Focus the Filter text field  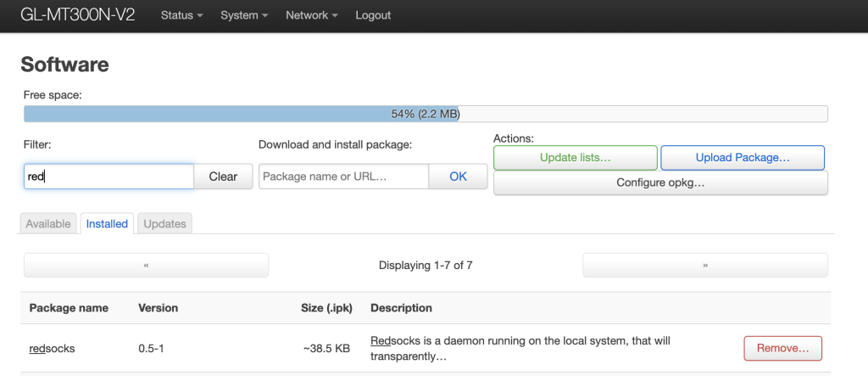click(108, 177)
